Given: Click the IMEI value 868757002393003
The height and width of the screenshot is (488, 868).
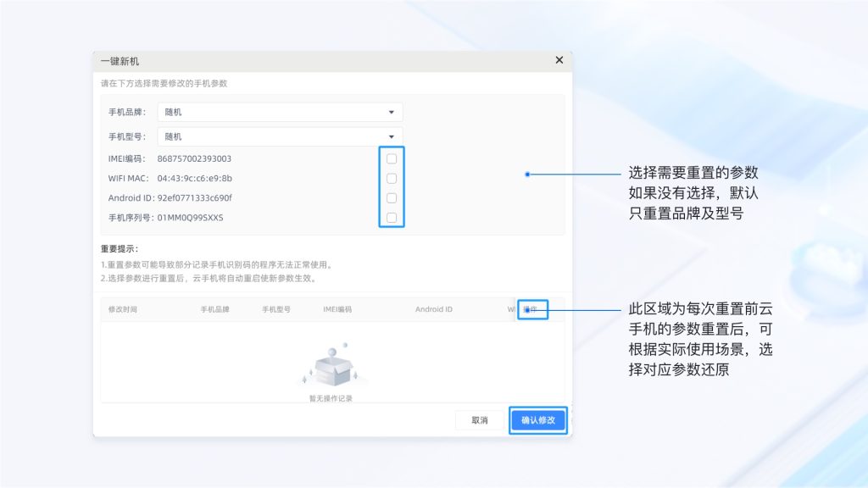Looking at the screenshot, I should click(x=194, y=158).
